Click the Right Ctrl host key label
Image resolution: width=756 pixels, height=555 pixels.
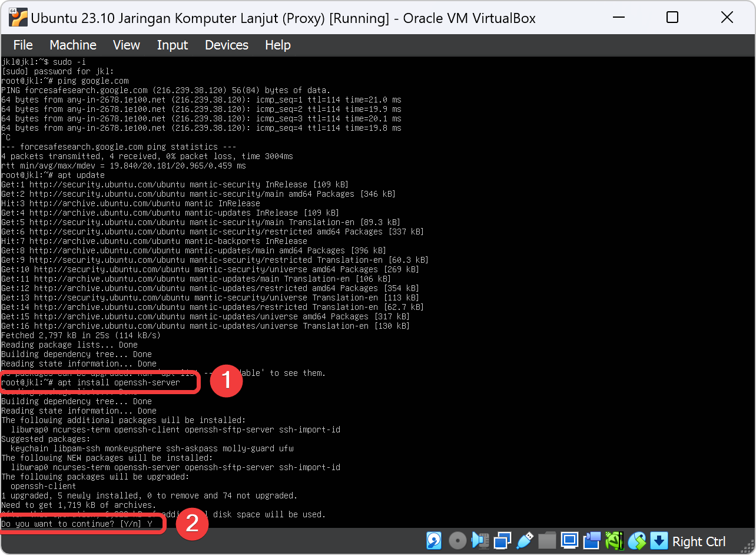(699, 541)
